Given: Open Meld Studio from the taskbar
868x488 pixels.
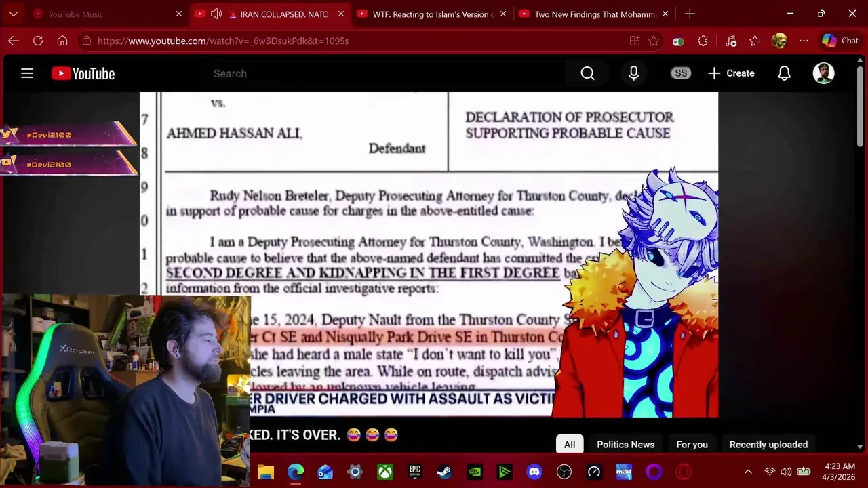Looking at the screenshot, I should tap(624, 472).
